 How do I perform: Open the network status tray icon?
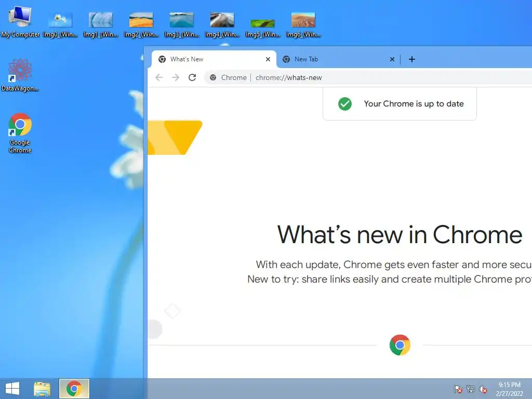(x=471, y=389)
